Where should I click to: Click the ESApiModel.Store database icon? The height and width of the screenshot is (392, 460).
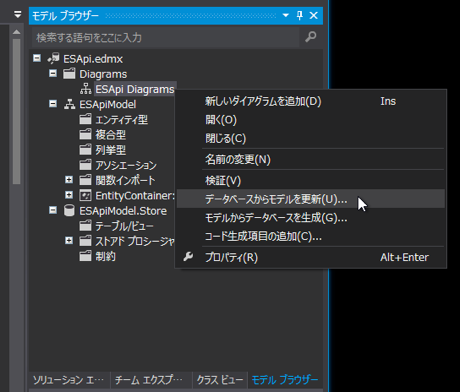pos(69,211)
